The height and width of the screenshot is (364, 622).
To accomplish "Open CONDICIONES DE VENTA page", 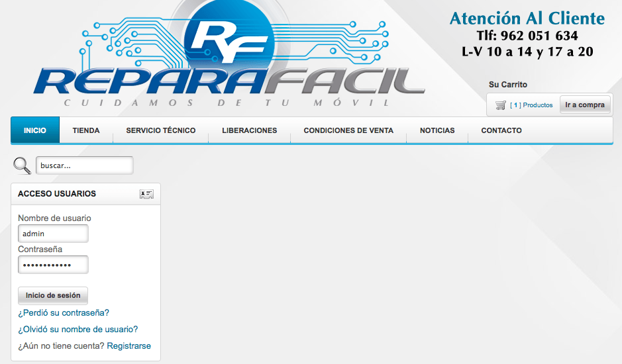I will pos(348,130).
